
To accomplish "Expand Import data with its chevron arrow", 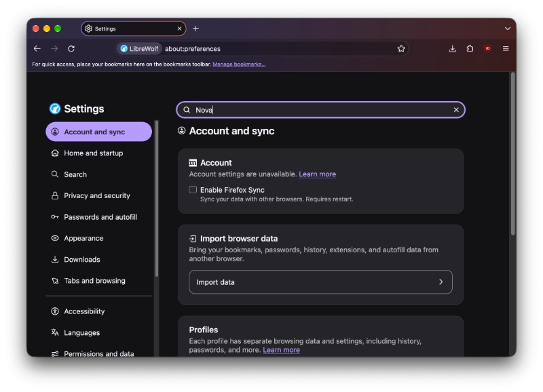I will pyautogui.click(x=441, y=282).
